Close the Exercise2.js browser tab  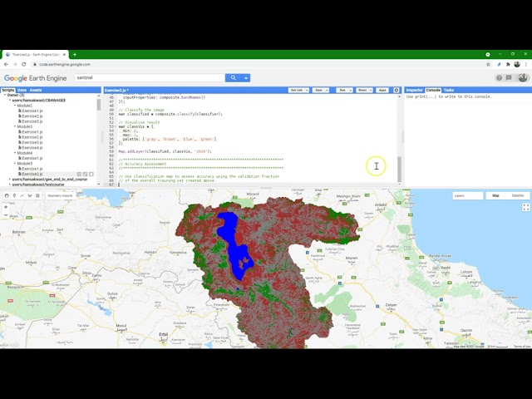65,54
